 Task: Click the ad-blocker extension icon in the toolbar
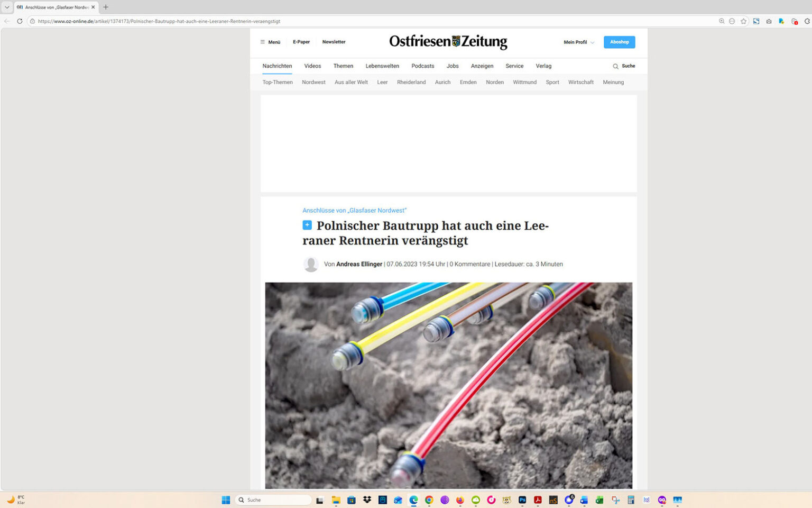click(x=795, y=21)
